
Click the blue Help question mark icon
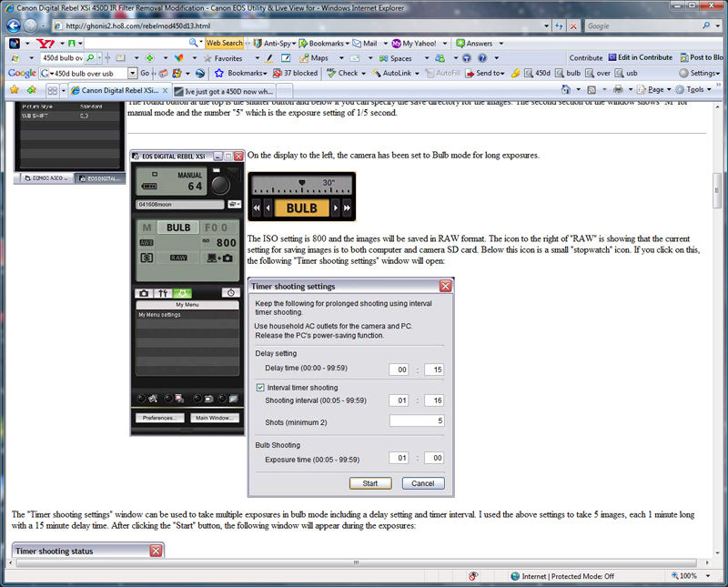pyautogui.click(x=482, y=58)
